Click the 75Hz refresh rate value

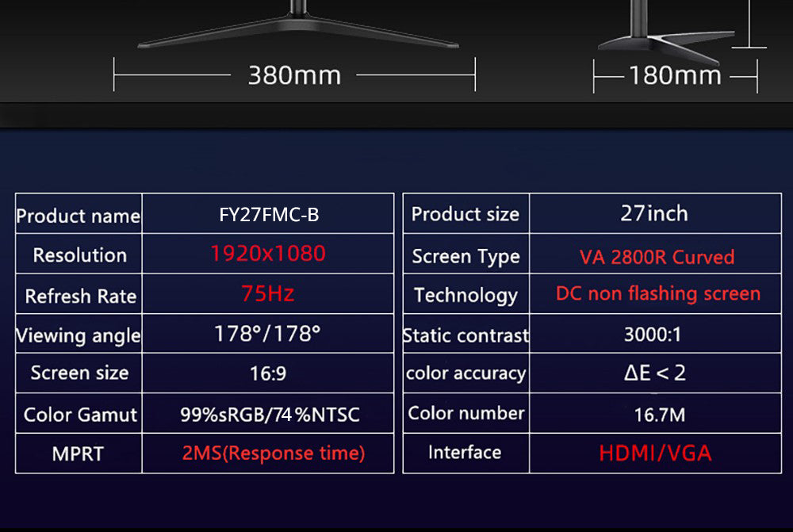coord(266,294)
